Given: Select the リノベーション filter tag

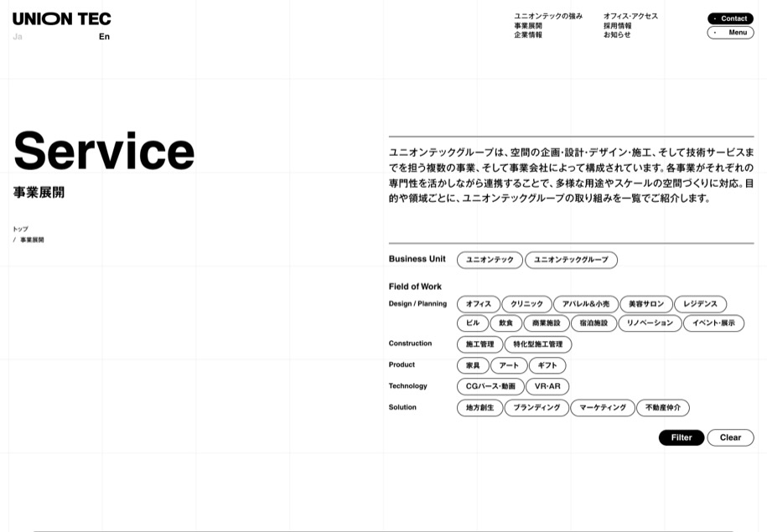Looking at the screenshot, I should (650, 323).
